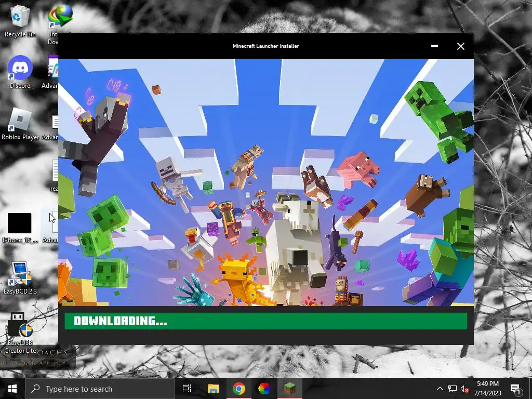Open the Windows Start menu
The image size is (532, 399).
coord(12,389)
